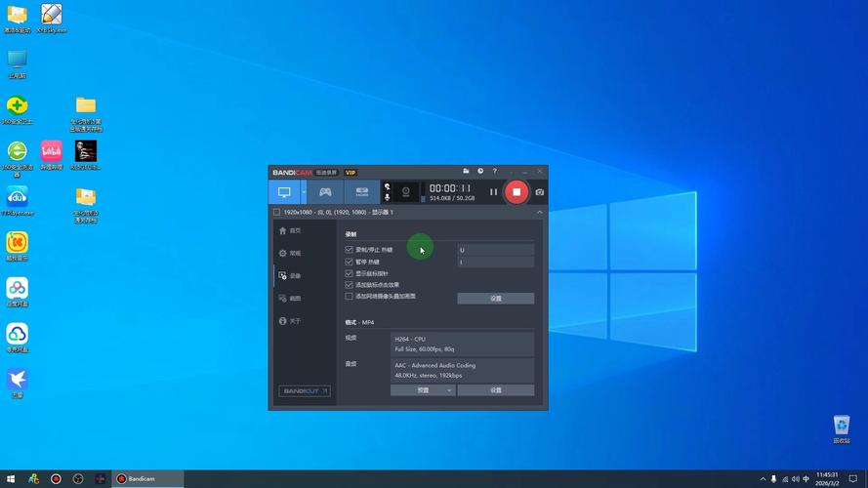Open the presets dropdown under format

[423, 390]
